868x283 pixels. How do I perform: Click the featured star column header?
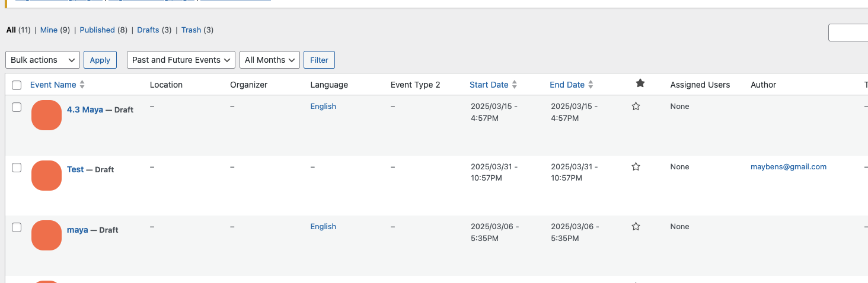640,83
